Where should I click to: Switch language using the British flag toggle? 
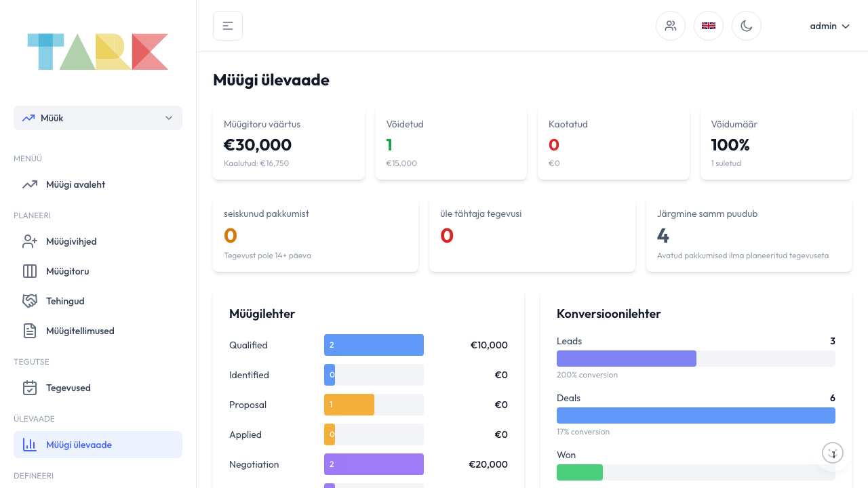coord(709,25)
